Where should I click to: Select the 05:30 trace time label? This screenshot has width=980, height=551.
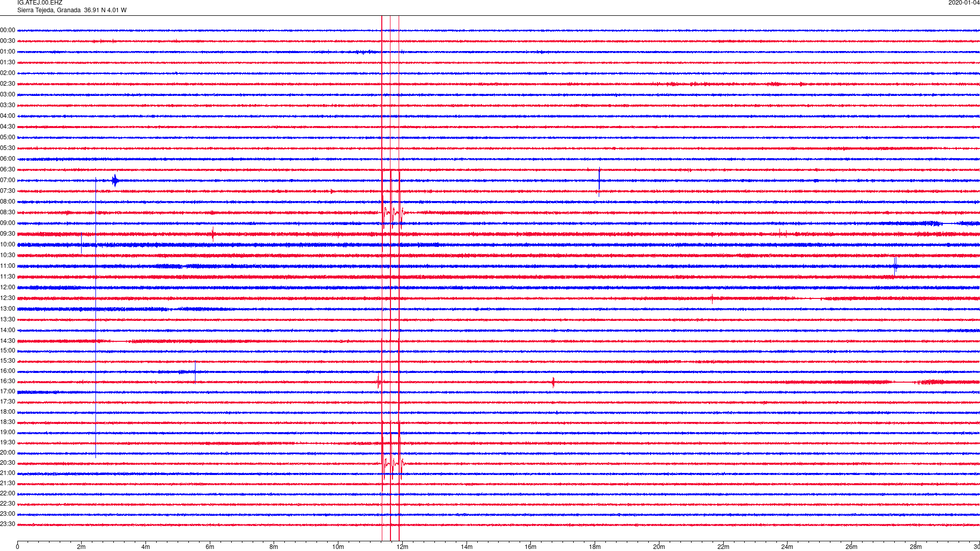(x=8, y=148)
